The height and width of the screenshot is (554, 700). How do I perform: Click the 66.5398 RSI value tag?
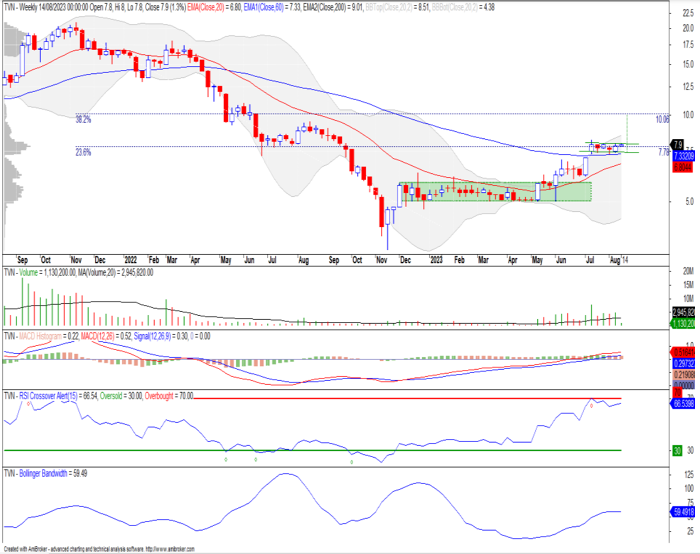683,404
